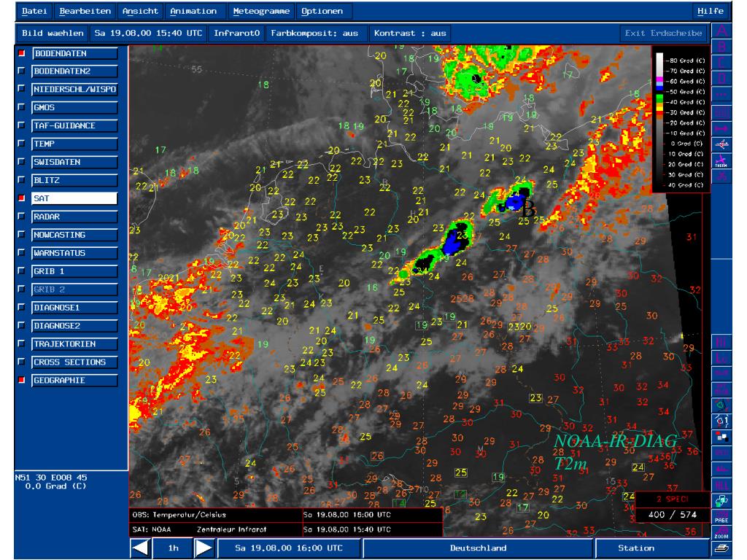Viewport: 747px width, 560px height.
Task: Click the -40 Grad green color legend swatch
Action: [659, 99]
